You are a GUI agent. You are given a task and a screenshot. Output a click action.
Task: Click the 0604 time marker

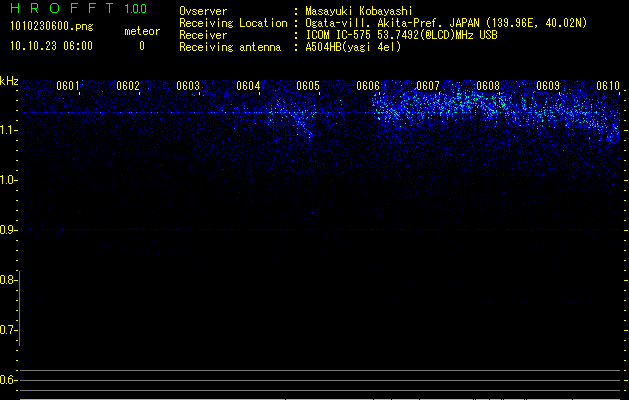[248, 86]
